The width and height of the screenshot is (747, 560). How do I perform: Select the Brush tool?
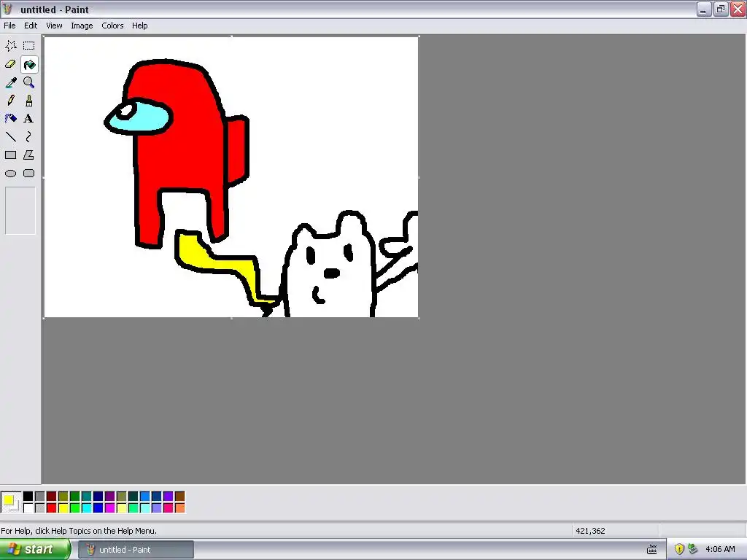click(x=29, y=101)
